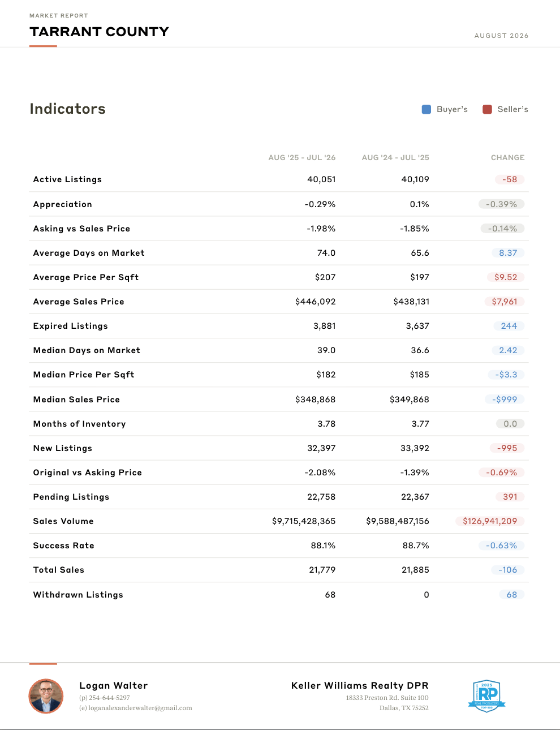The image size is (560, 730).
Task: Select the Active Listings row label
Action: 67,179
